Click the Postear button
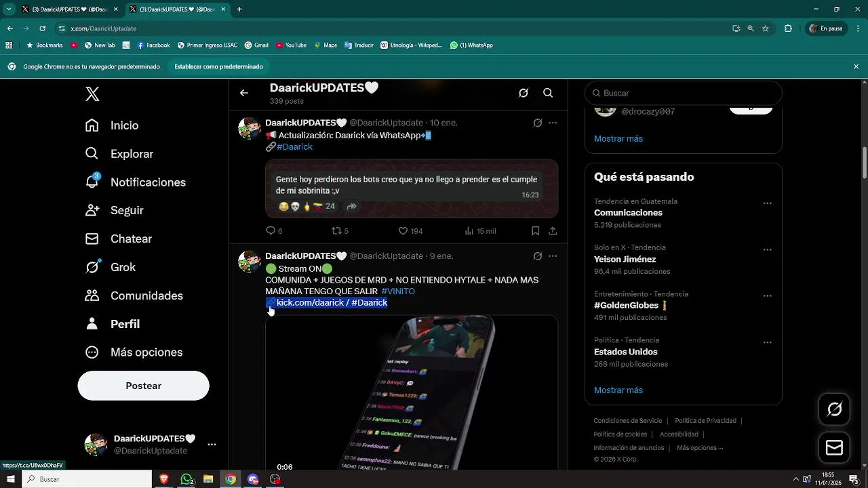Viewport: 868px width, 488px height. (x=143, y=386)
